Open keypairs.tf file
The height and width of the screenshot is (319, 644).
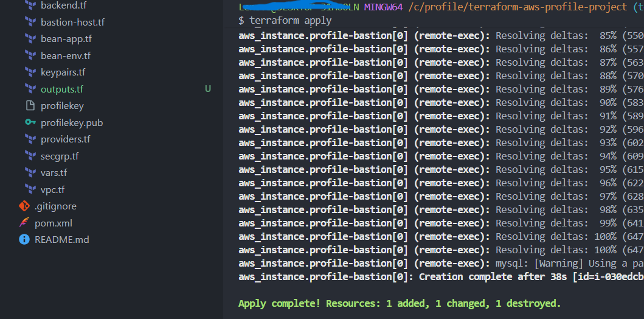click(x=63, y=72)
